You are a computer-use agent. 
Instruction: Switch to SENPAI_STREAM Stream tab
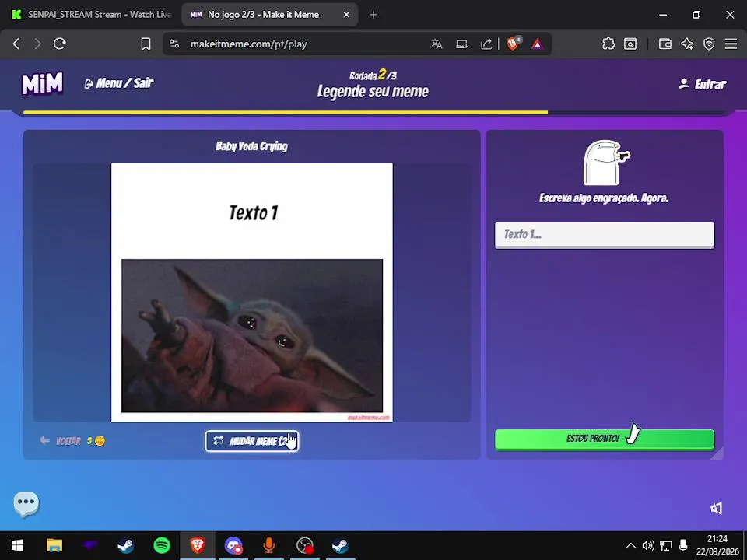click(x=90, y=15)
